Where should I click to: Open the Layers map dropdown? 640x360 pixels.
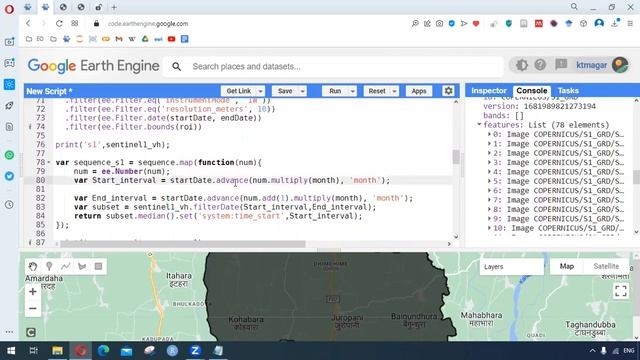(x=511, y=267)
